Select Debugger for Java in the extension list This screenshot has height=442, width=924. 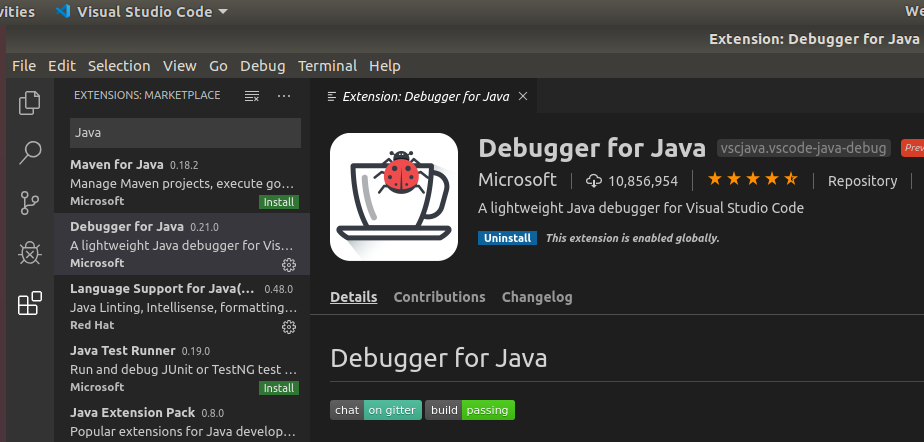point(182,244)
